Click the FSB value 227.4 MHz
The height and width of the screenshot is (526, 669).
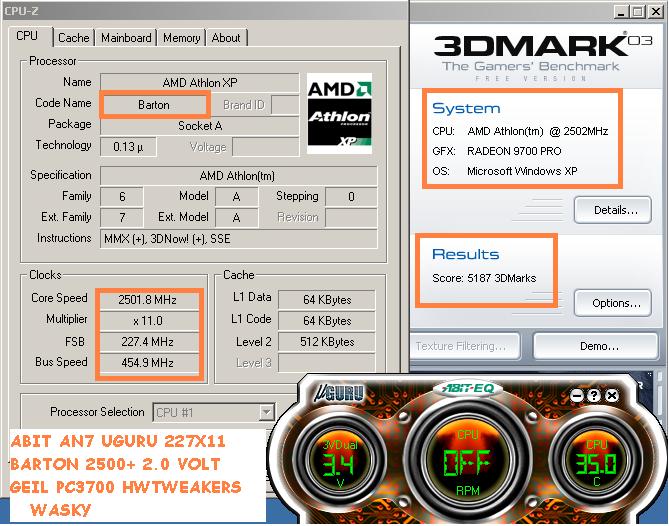[148, 342]
